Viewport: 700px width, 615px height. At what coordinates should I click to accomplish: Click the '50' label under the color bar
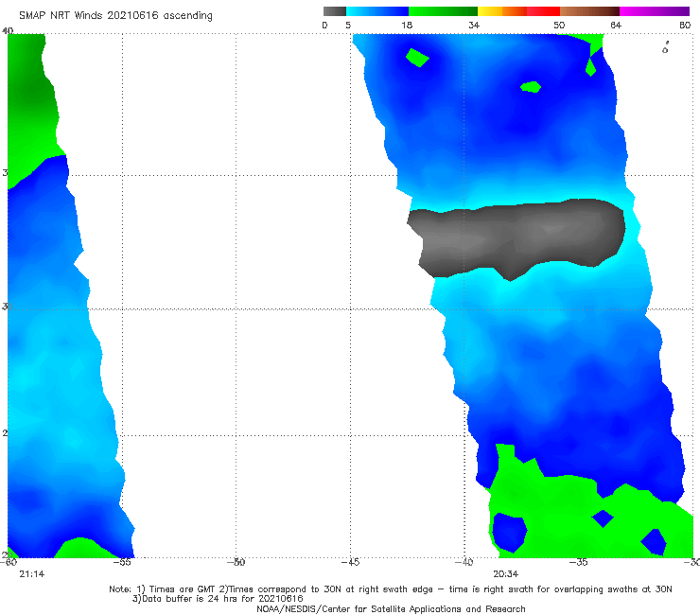(x=559, y=25)
